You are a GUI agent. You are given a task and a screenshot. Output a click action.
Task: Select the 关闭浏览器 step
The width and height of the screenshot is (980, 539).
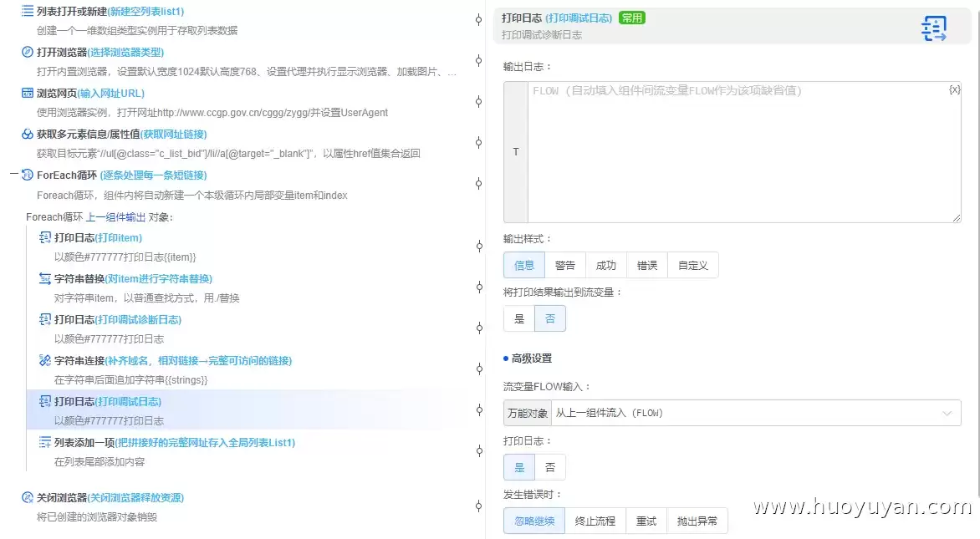pos(240,506)
